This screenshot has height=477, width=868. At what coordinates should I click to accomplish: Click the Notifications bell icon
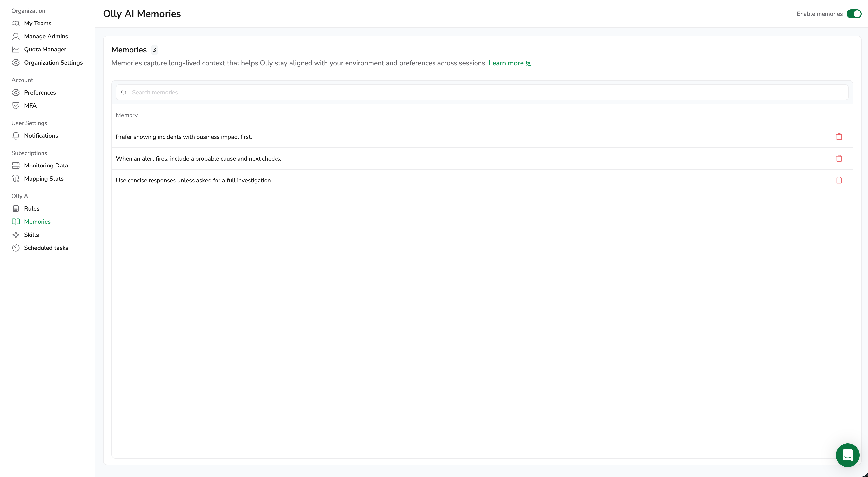16,136
